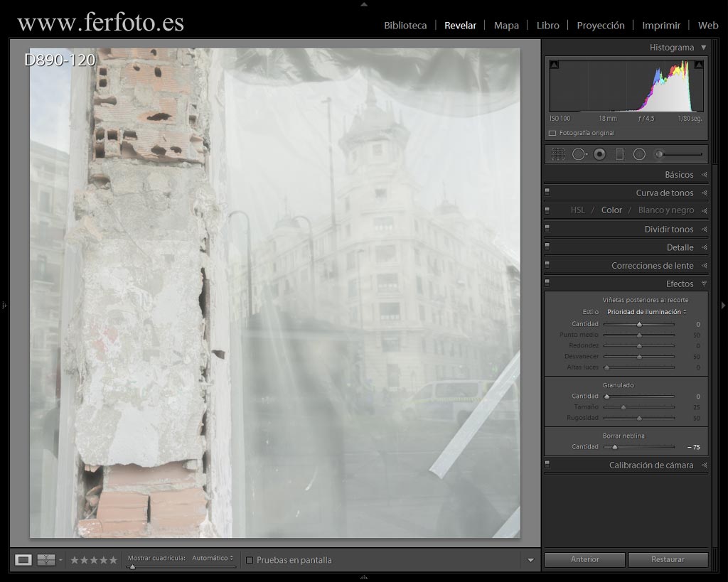Set rating to one star
Viewport: 728px width, 582px height.
point(74,560)
